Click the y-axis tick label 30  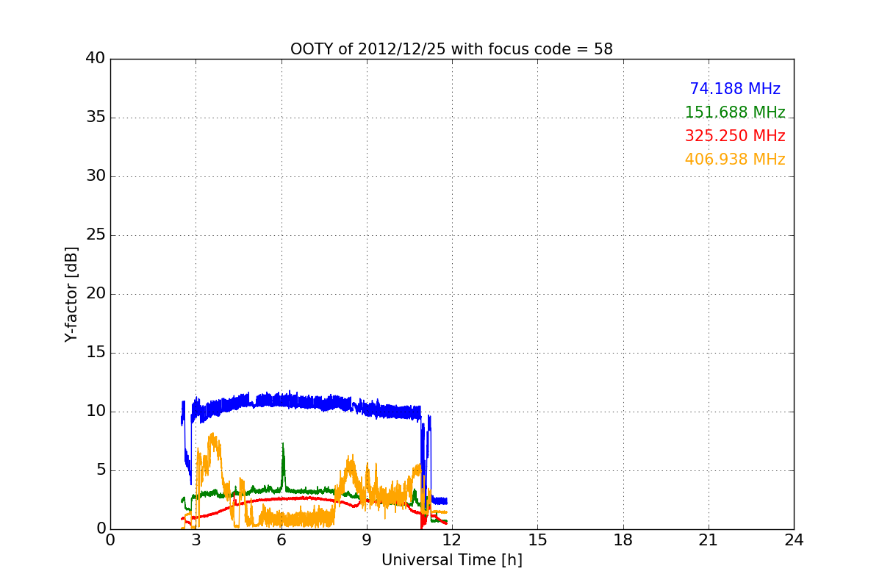[96, 176]
